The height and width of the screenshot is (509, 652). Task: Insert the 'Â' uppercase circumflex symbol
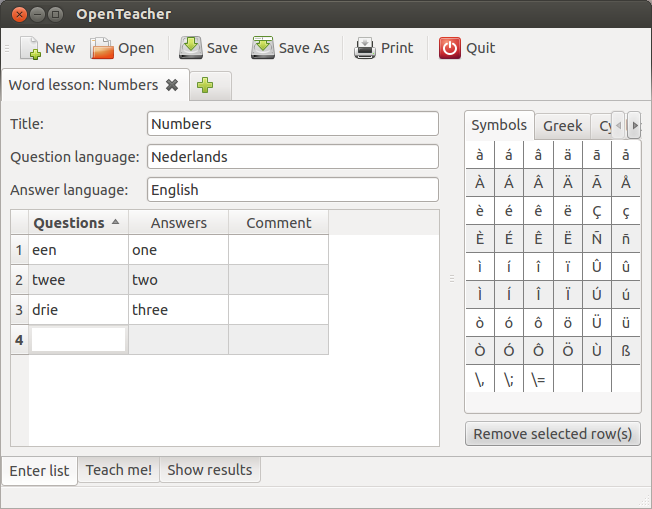[x=538, y=183]
